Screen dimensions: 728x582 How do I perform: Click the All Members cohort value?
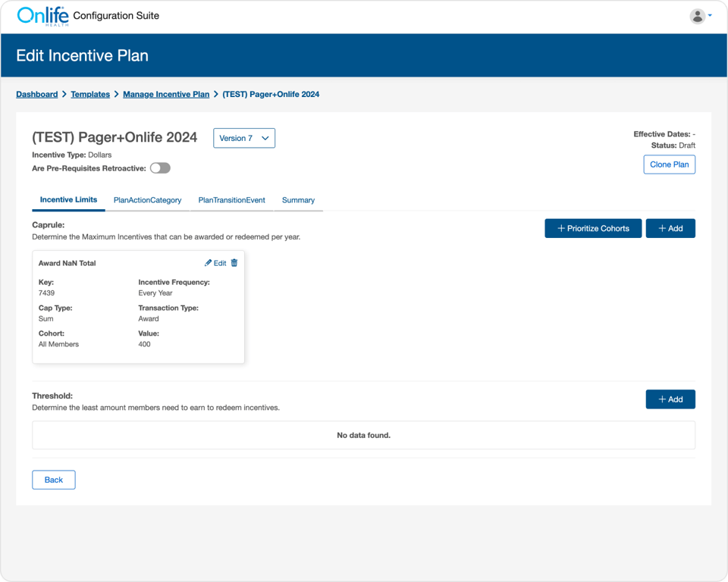[59, 344]
